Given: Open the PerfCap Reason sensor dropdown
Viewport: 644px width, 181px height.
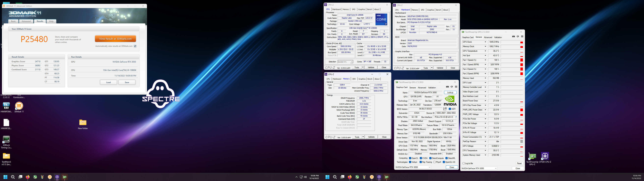Looking at the screenshot, I should pyautogui.click(x=485, y=141).
